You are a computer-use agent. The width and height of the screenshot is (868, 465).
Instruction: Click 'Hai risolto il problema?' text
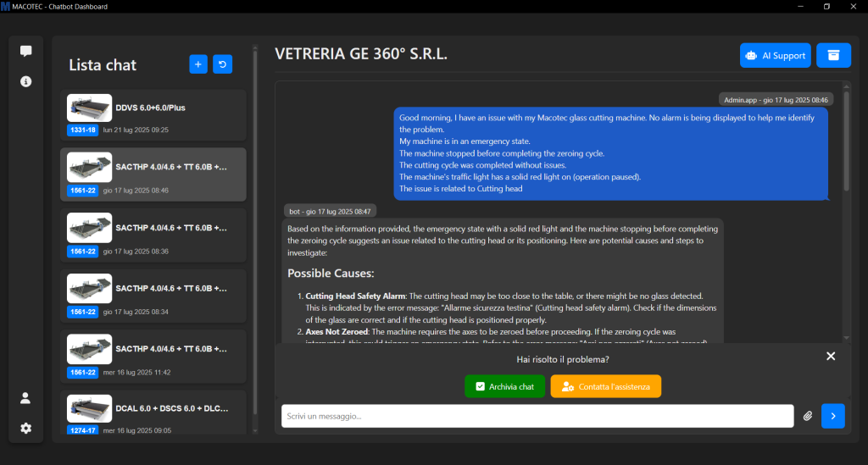pos(563,359)
